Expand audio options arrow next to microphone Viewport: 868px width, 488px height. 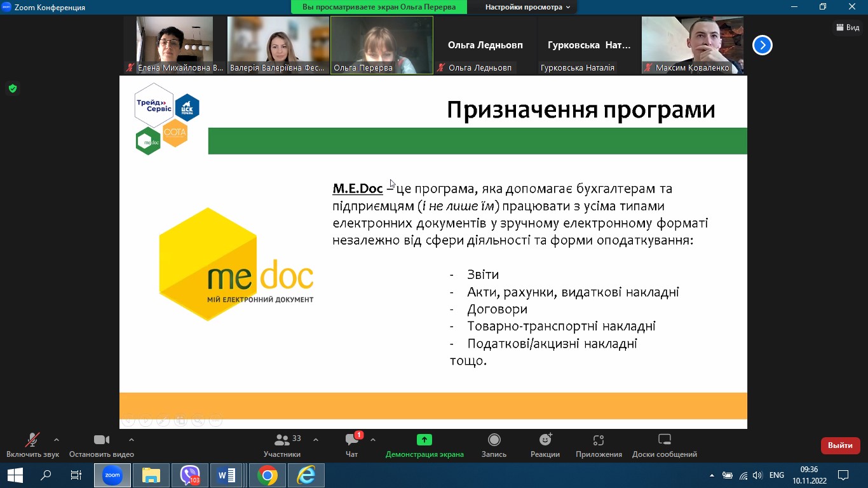pos(57,440)
